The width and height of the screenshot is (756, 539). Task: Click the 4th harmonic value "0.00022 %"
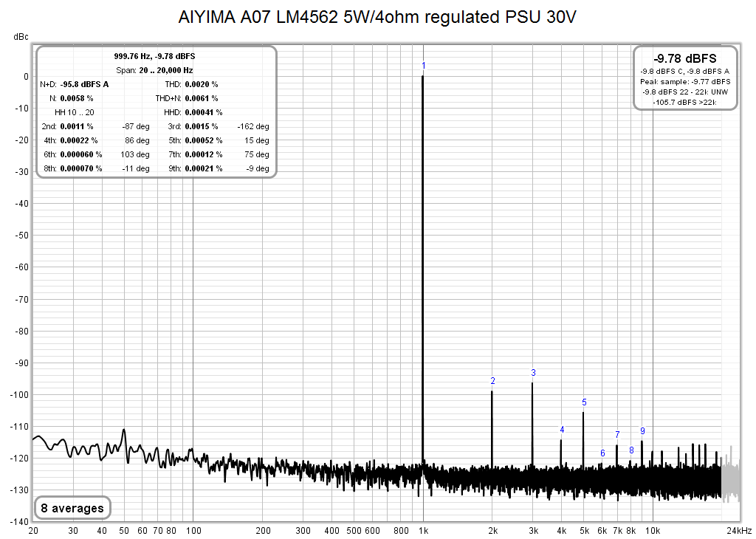pos(79,140)
